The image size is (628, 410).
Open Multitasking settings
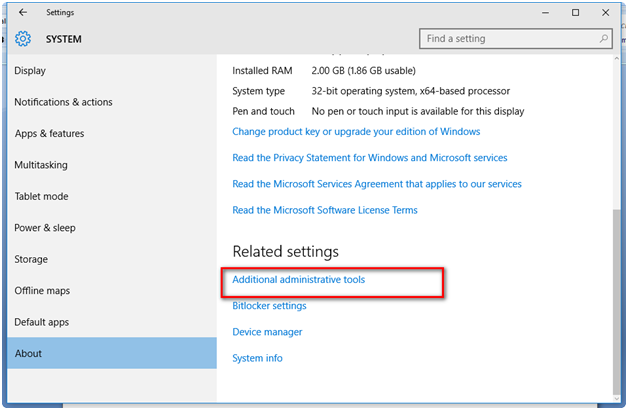coord(41,165)
